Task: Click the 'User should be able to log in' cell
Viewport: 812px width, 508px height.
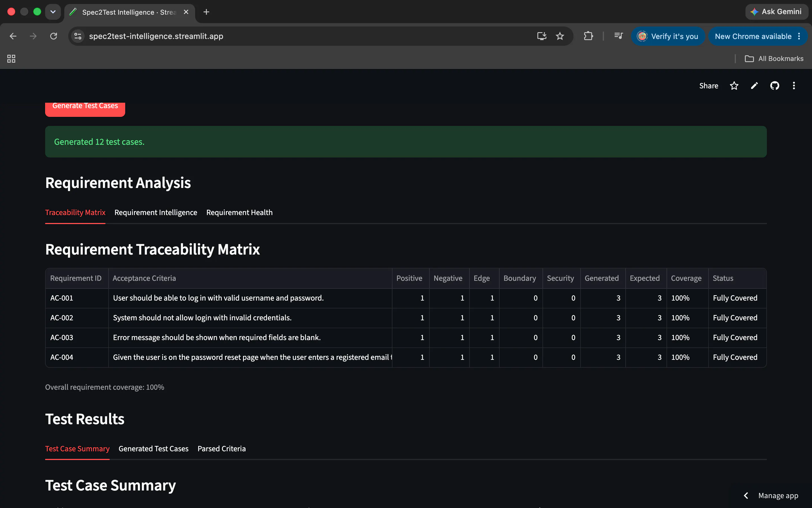Action: click(x=250, y=298)
